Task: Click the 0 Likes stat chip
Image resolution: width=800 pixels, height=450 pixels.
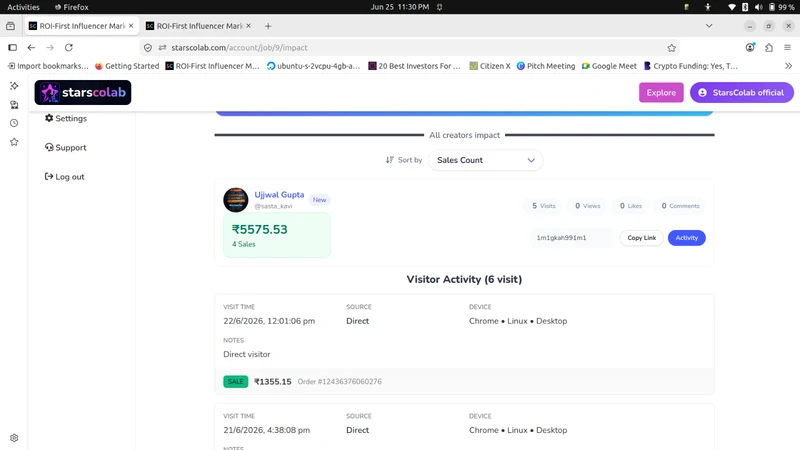Action: click(631, 206)
